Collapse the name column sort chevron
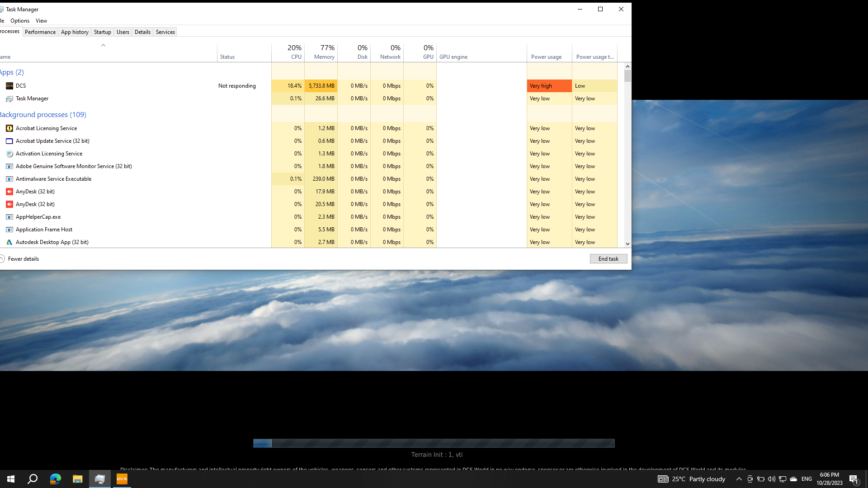This screenshot has height=488, width=868. pos(103,45)
